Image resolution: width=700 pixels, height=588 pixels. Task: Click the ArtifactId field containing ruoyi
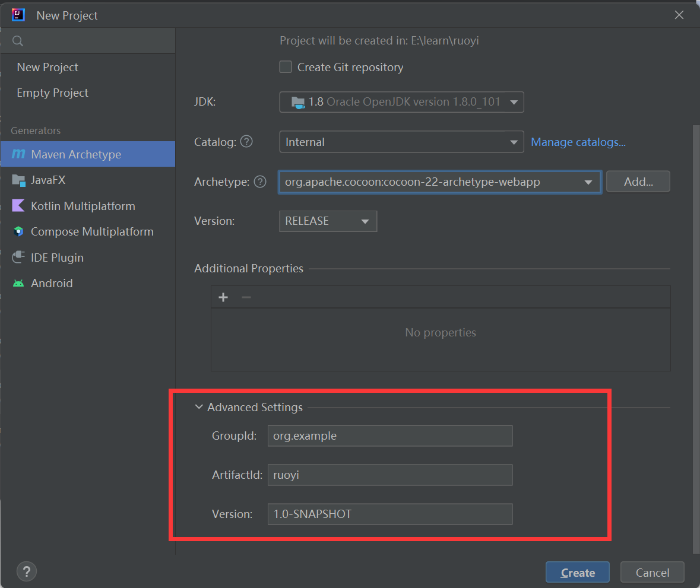pos(389,475)
